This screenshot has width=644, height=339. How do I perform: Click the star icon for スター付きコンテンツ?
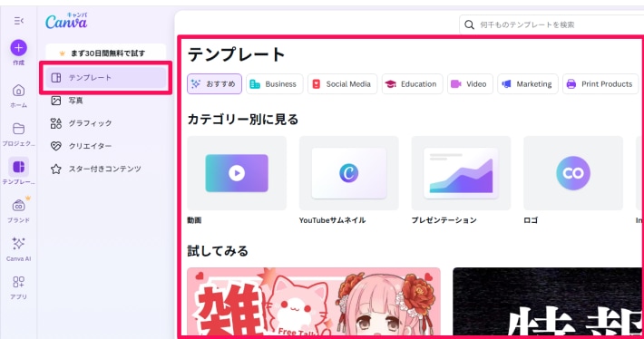click(x=56, y=169)
